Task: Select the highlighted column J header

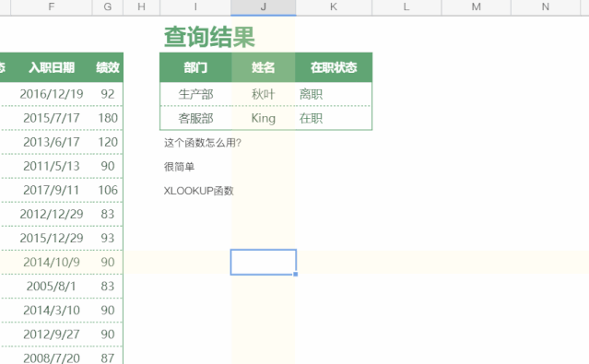Action: click(264, 7)
